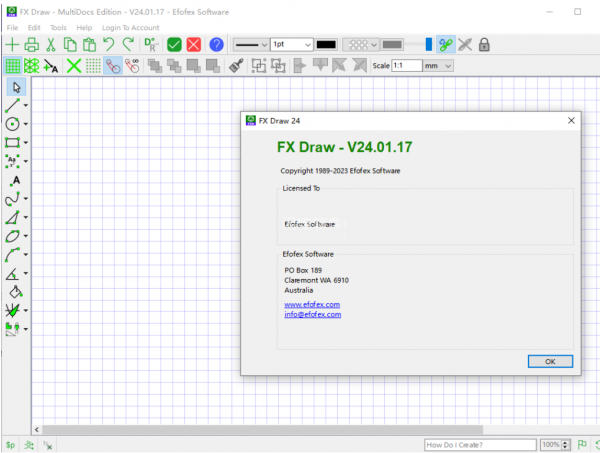Open the 1pt line width dropdown
Viewport: 600px width, 453px height.
292,45
